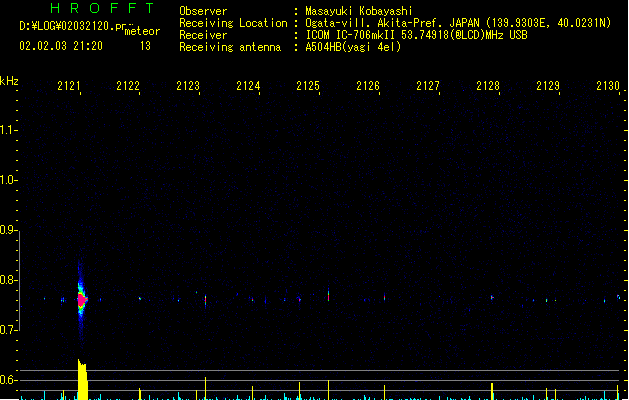Click the 'Observer' field label
Screen dimensions: 629x400
[x=203, y=11]
